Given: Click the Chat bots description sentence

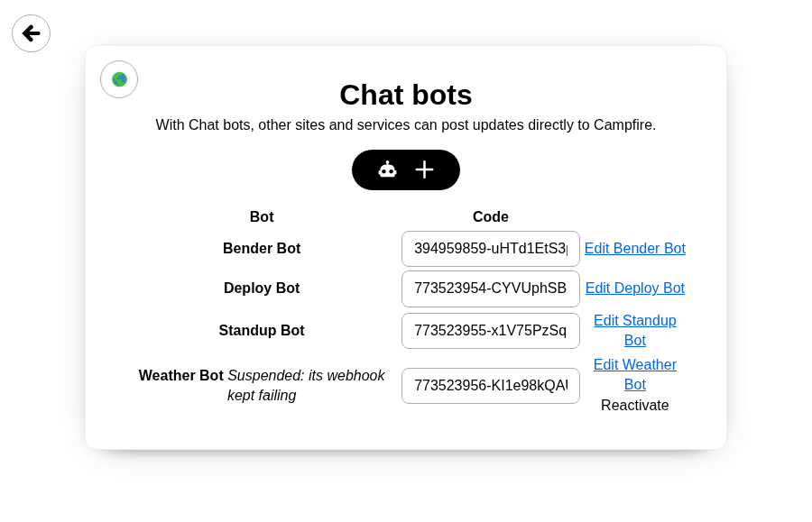Looking at the screenshot, I should point(405,125).
